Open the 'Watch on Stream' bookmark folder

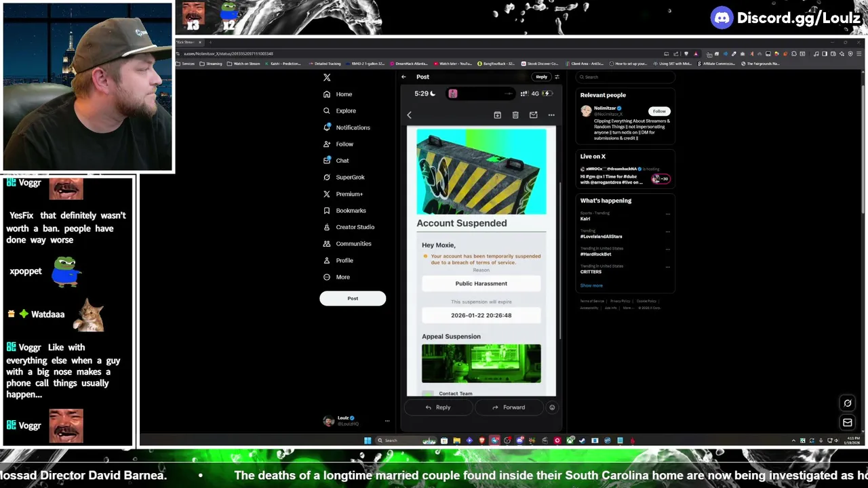[244, 64]
